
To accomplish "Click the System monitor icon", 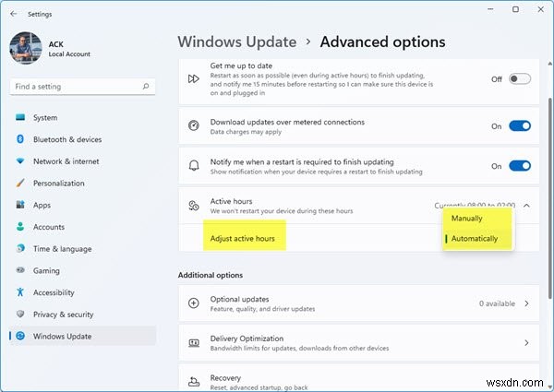I will click(20, 117).
